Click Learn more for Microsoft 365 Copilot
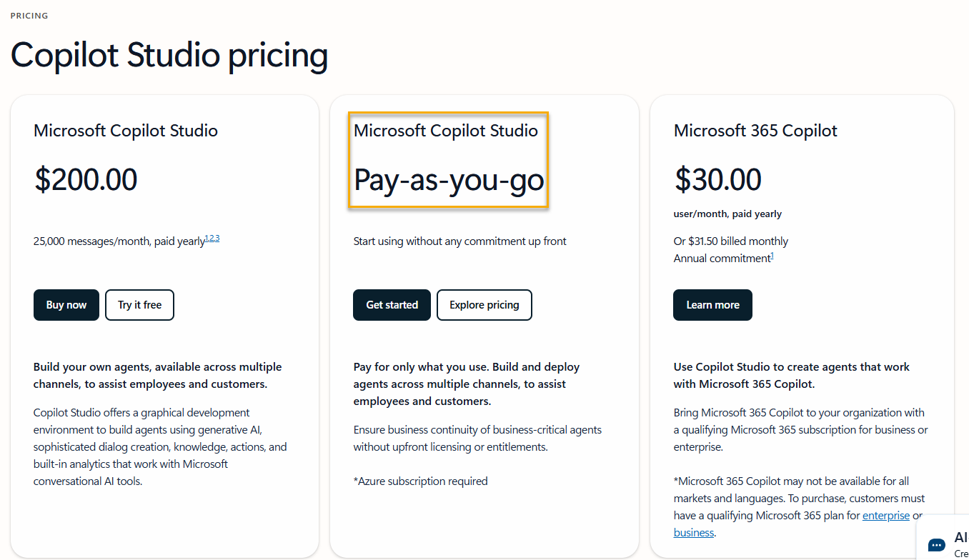 click(x=712, y=305)
